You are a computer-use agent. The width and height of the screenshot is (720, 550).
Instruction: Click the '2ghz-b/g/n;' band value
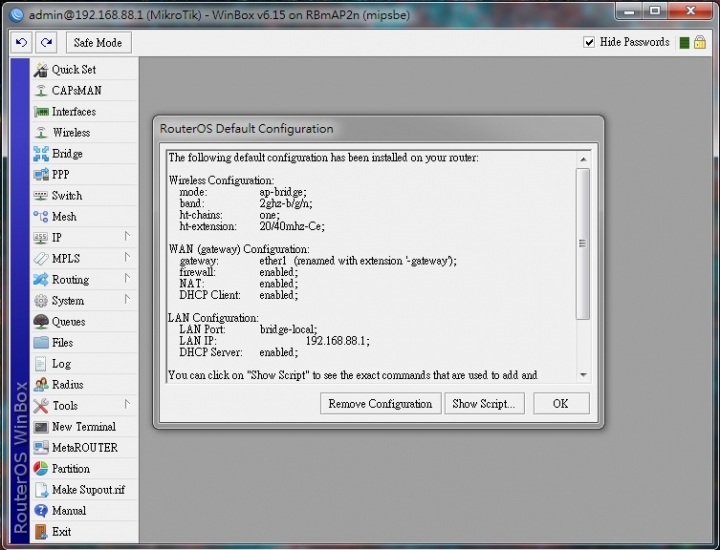[x=286, y=203]
